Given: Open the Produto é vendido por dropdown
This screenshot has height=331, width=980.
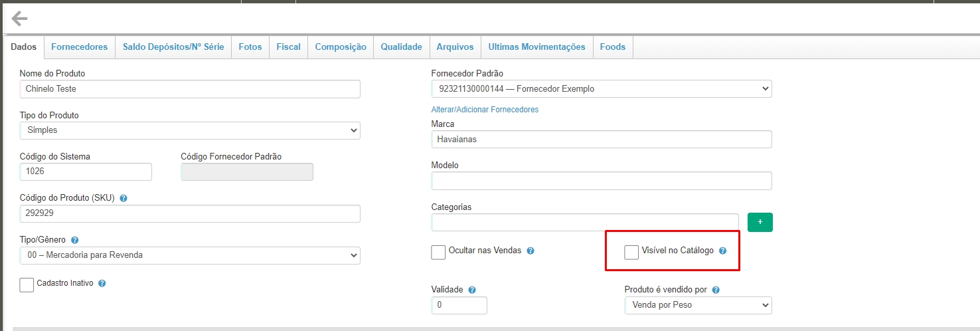Looking at the screenshot, I should 698,305.
